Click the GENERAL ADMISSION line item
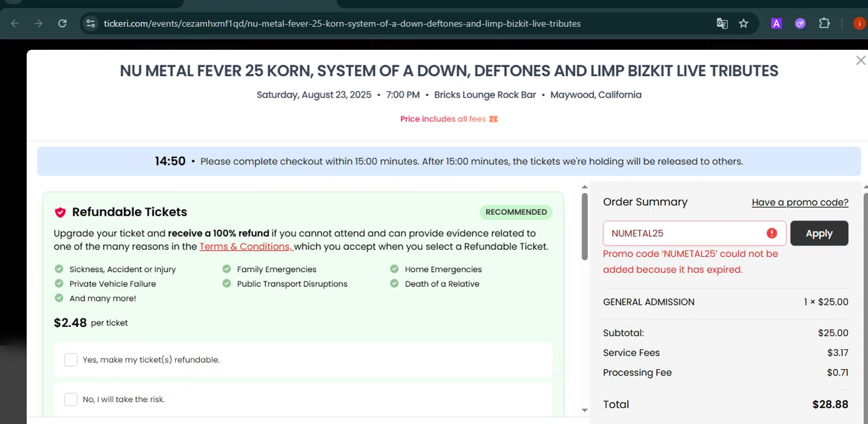868x424 pixels. [649, 302]
